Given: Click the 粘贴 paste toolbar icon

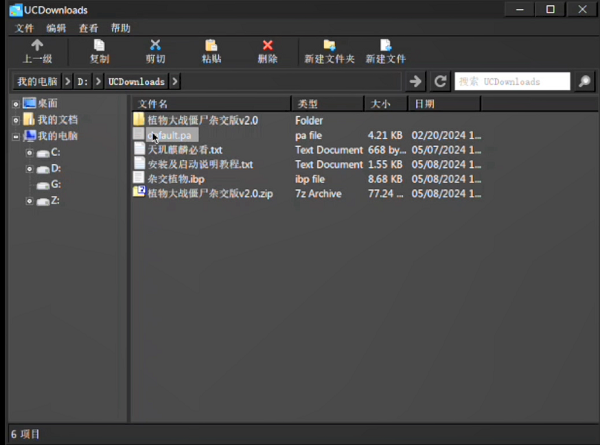Looking at the screenshot, I should coord(211,46).
